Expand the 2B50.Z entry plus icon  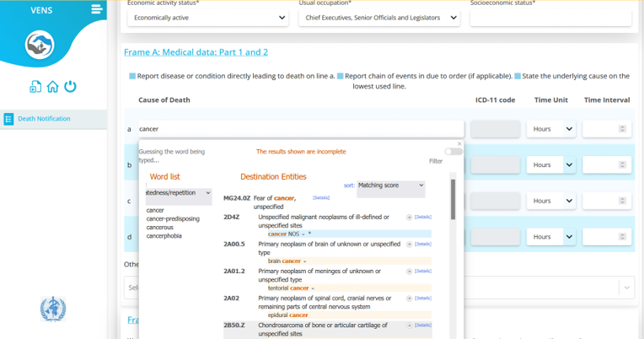409,326
